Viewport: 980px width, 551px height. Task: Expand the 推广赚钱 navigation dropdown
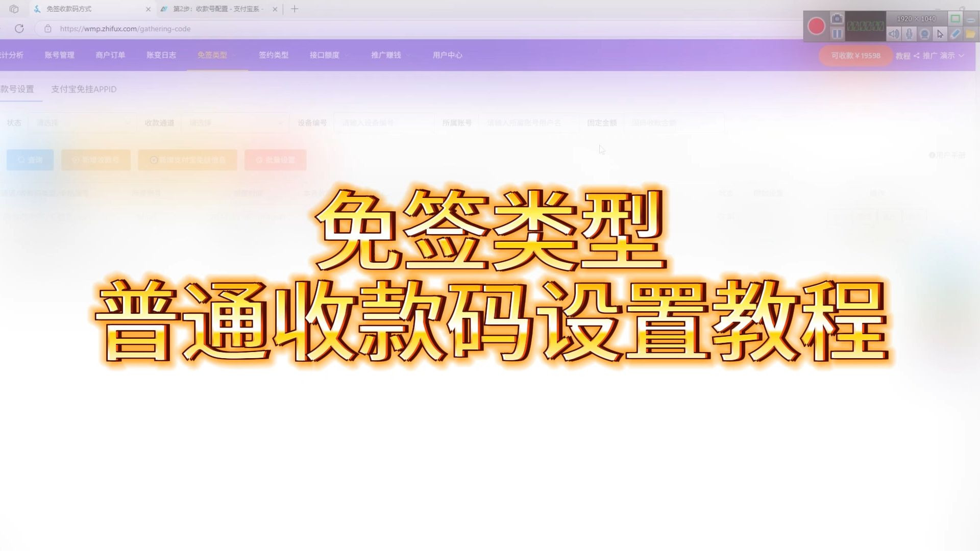point(390,55)
